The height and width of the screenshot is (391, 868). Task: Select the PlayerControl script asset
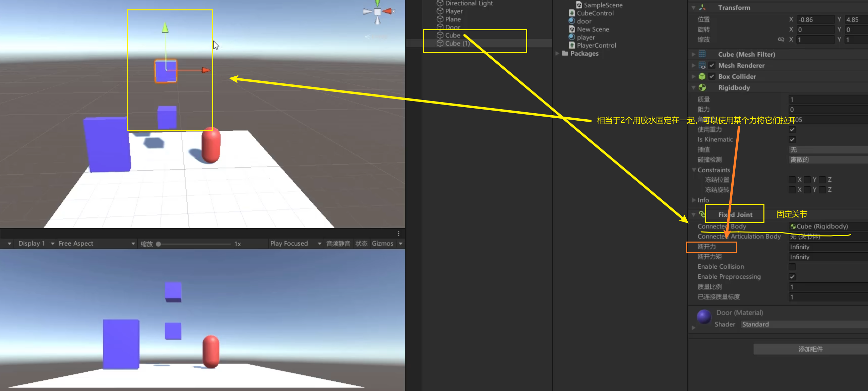[x=596, y=46]
